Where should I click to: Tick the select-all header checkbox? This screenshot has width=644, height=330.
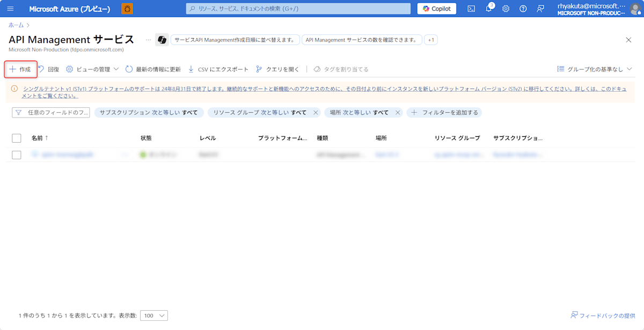coord(17,138)
